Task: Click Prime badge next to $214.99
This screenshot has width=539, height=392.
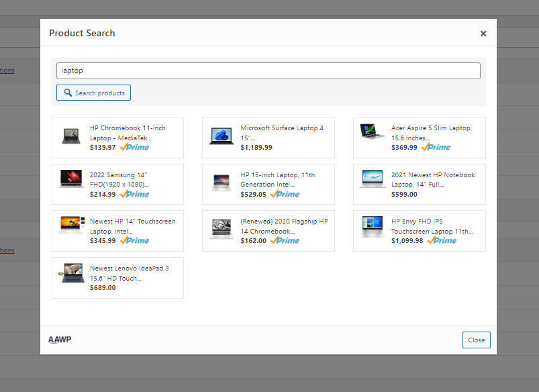Action: [134, 194]
